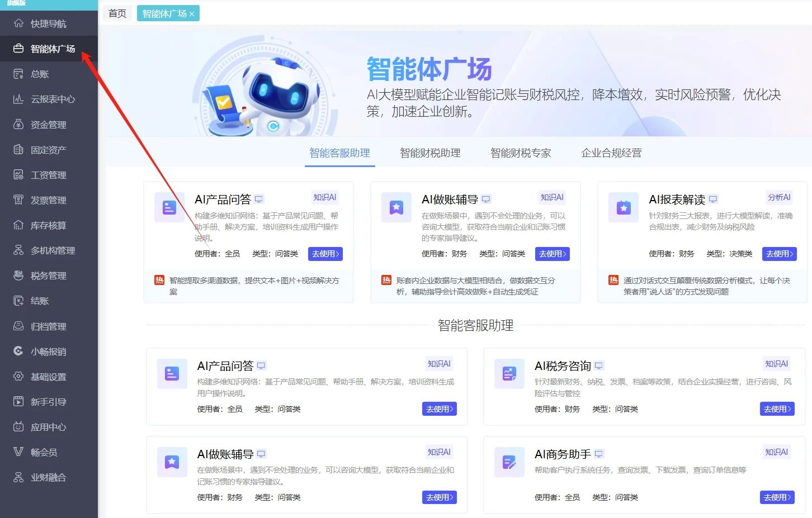Click the AI商务助手 card thumbnail icon

(x=509, y=462)
